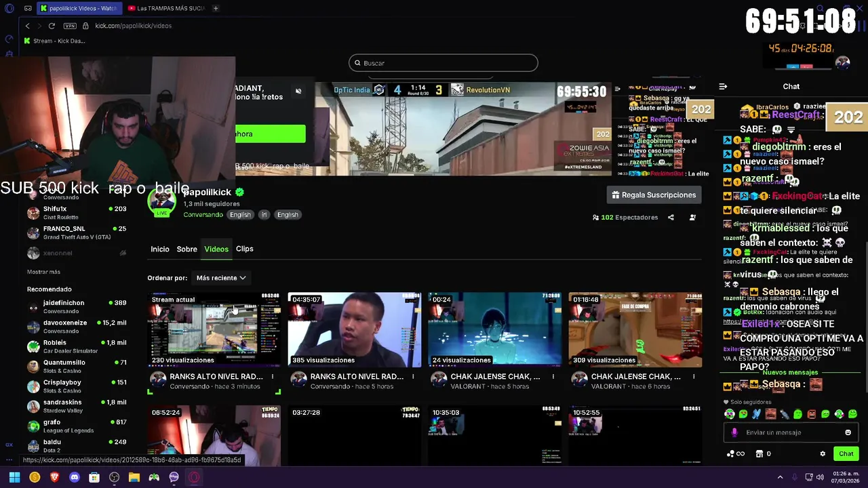Click the user icon next to share
Image resolution: width=868 pixels, height=488 pixels.
point(692,218)
